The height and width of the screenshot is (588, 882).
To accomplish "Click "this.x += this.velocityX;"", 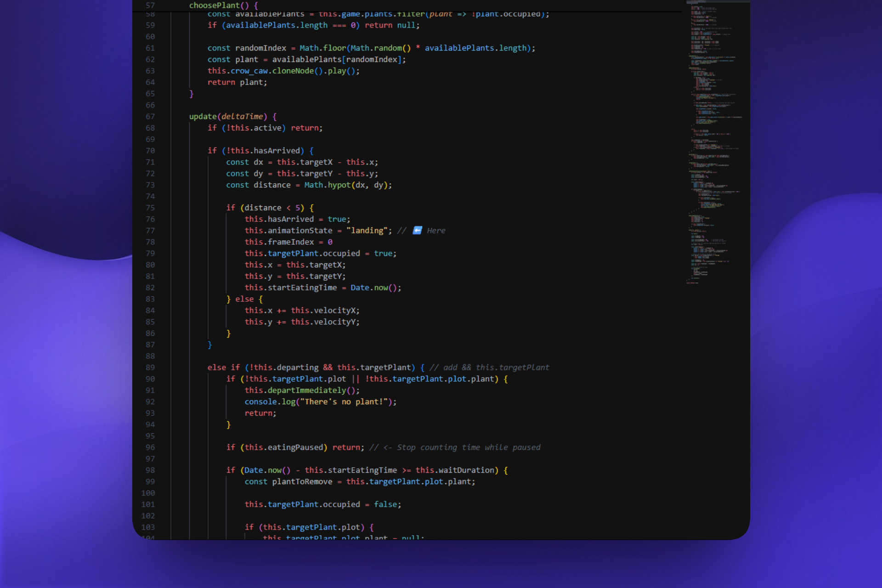I will click(x=302, y=311).
